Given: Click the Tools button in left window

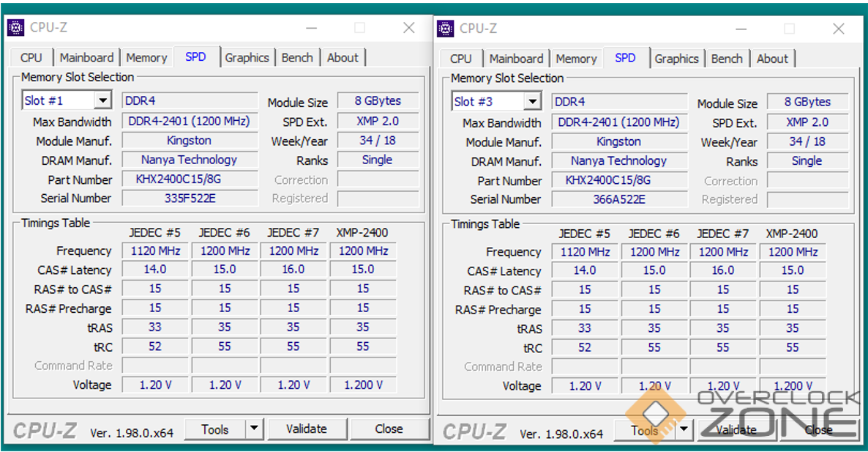Looking at the screenshot, I should coord(214,429).
